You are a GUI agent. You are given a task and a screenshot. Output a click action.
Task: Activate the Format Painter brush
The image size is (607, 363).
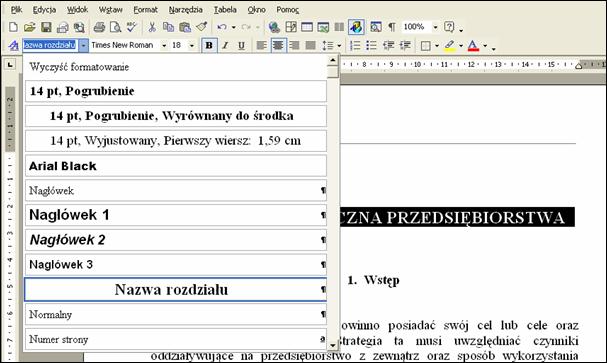[x=201, y=27]
